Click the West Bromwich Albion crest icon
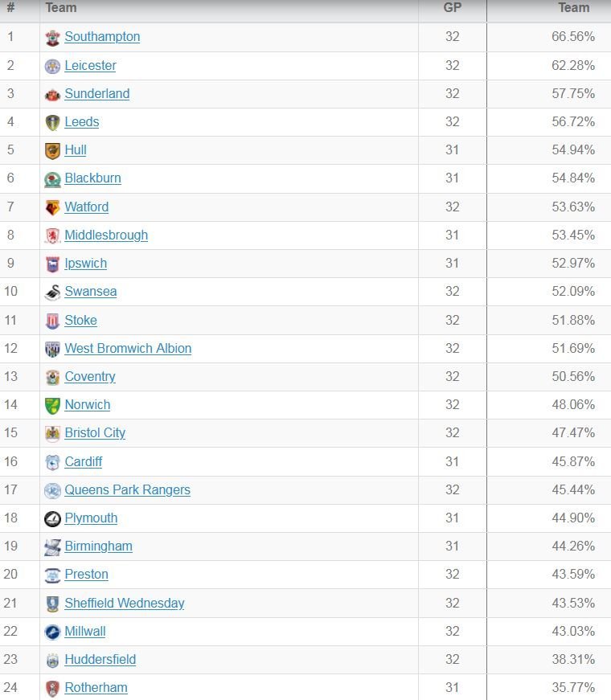This screenshot has width=611, height=700. click(x=52, y=350)
